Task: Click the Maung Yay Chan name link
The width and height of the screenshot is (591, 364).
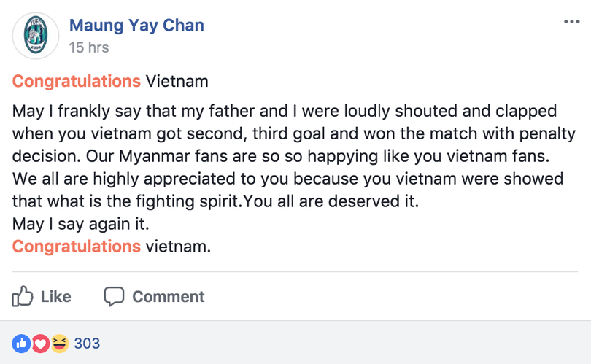Action: [x=136, y=26]
